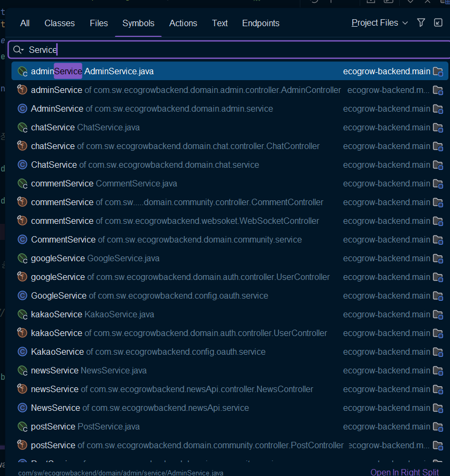
Task: Click the class icon next to ChatService entry
Action: point(22,165)
